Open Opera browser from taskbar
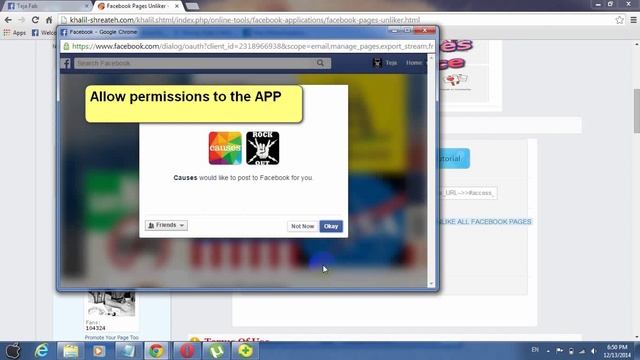Viewport: 640px width, 360px height. point(187,351)
